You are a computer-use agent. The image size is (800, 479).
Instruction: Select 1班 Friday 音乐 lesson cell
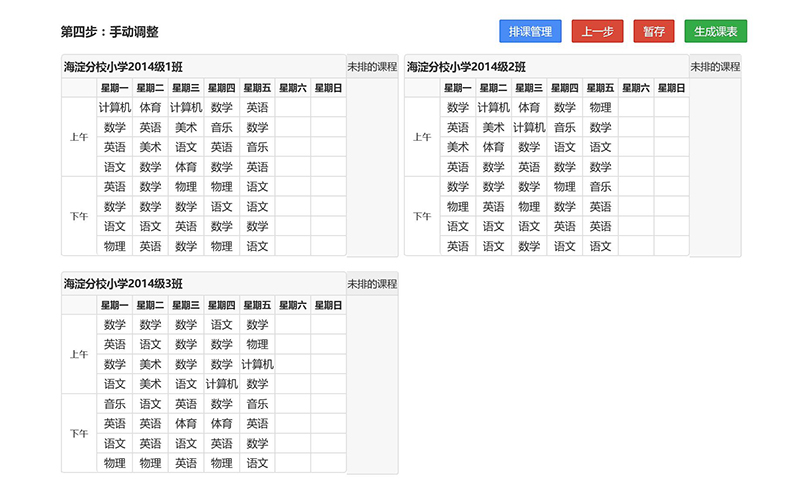257,147
